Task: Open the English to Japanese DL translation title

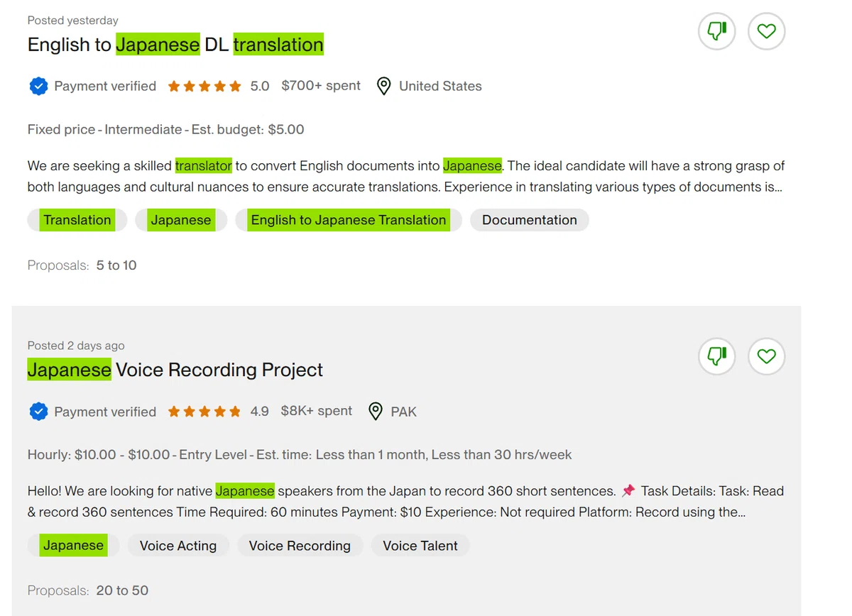Action: pos(175,45)
